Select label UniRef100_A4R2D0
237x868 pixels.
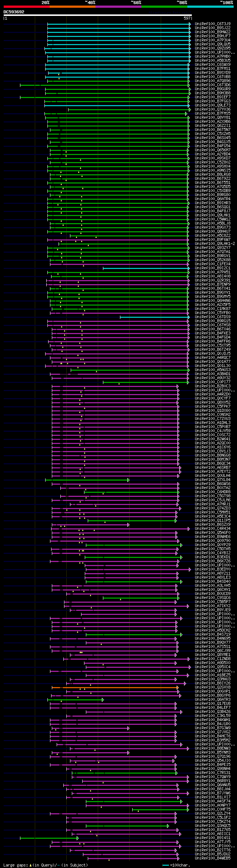tap(213, 394)
